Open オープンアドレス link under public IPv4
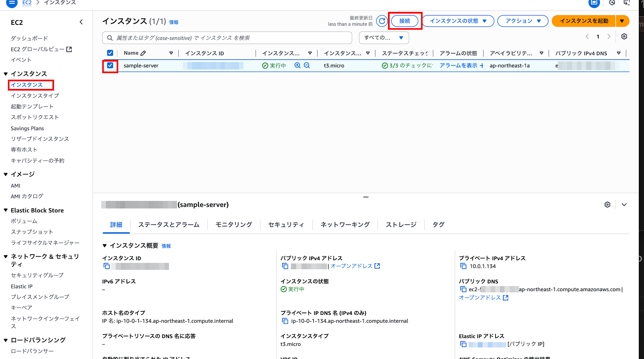 coord(355,266)
